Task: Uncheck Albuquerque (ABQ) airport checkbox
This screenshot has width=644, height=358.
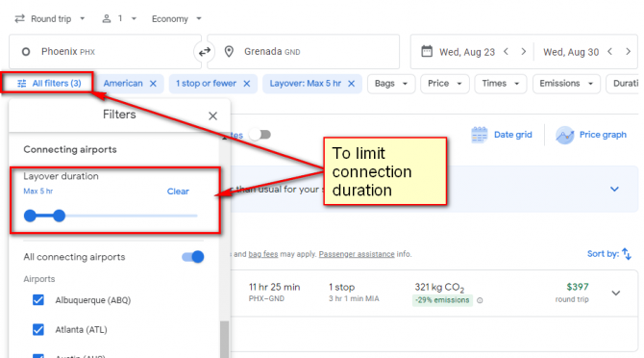Action: pos(38,300)
